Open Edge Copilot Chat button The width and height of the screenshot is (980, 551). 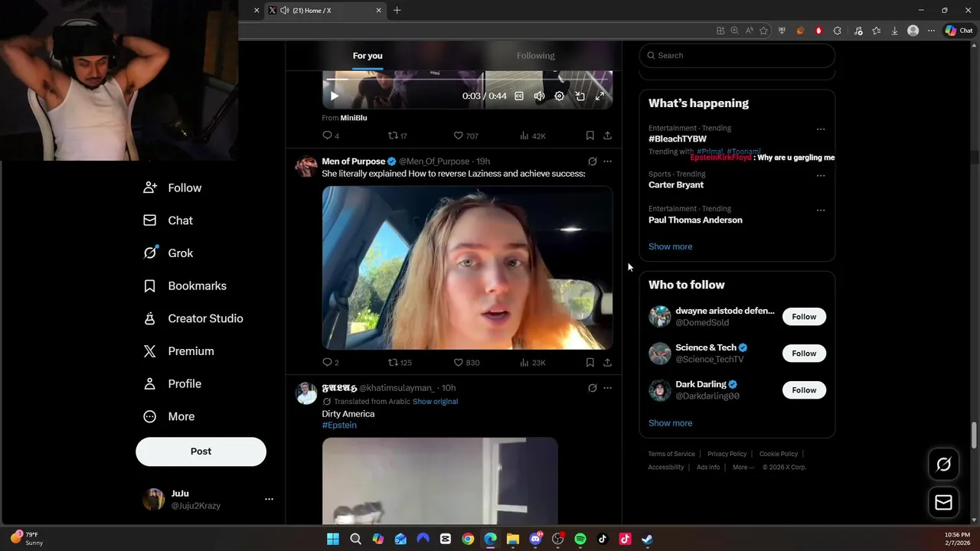coord(959,31)
